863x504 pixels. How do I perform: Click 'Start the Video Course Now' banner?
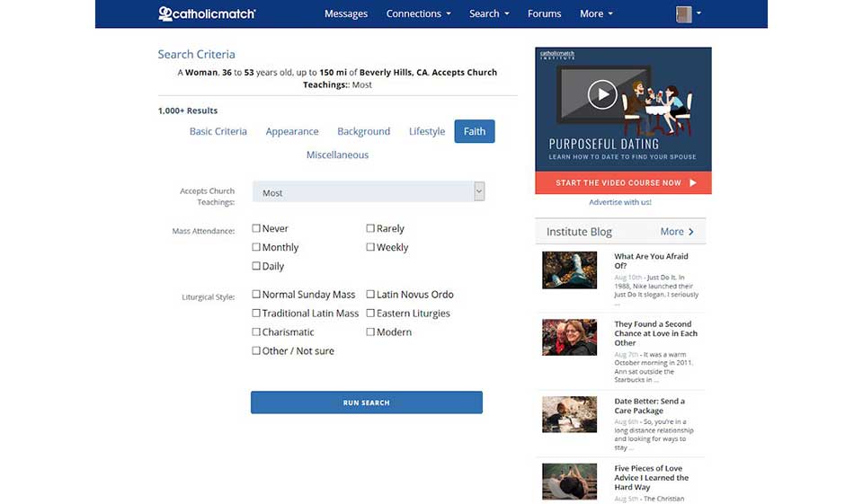pos(623,182)
